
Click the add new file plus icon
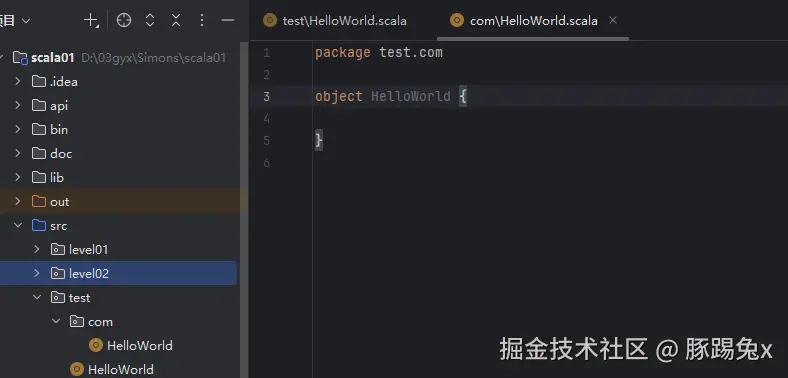[x=91, y=20]
